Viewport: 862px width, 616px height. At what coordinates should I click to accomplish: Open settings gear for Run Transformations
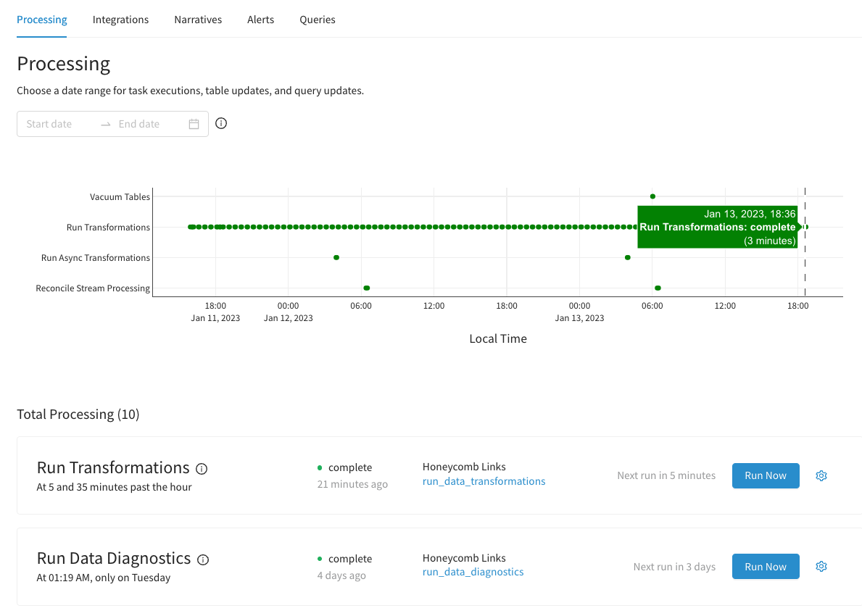pyautogui.click(x=821, y=475)
